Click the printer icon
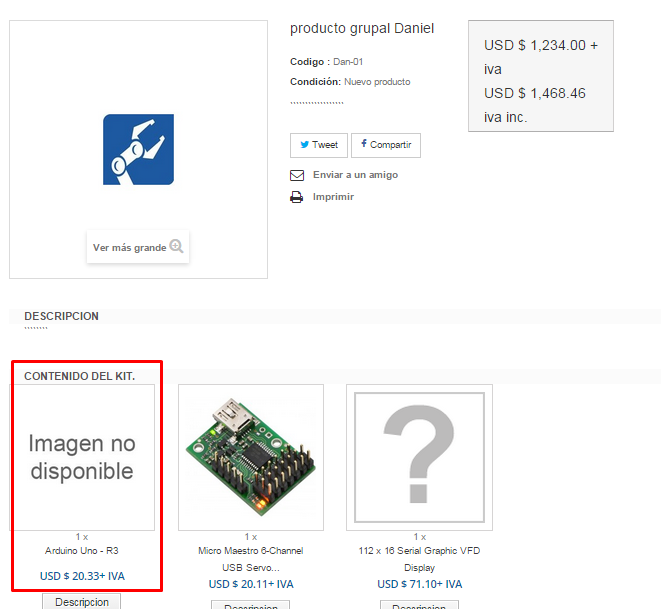The height and width of the screenshot is (609, 670). click(x=297, y=197)
